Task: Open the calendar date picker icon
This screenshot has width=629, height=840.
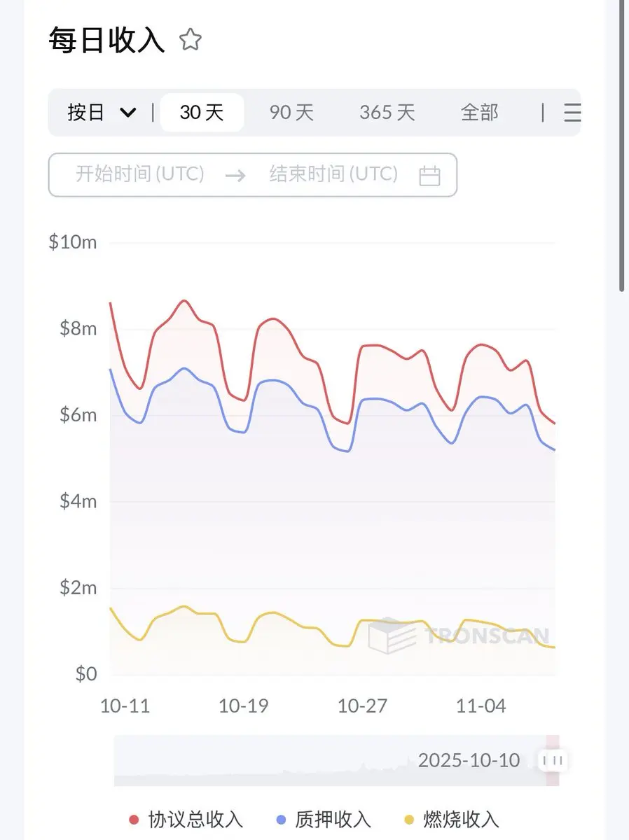Action: tap(429, 175)
